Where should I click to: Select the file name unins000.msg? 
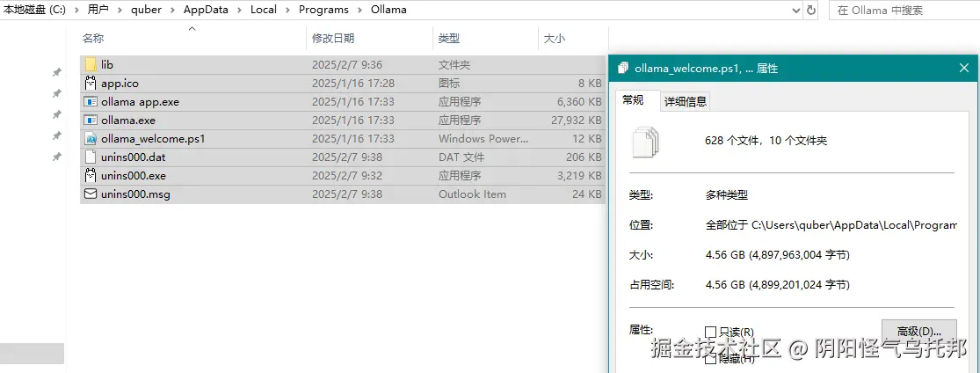135,194
